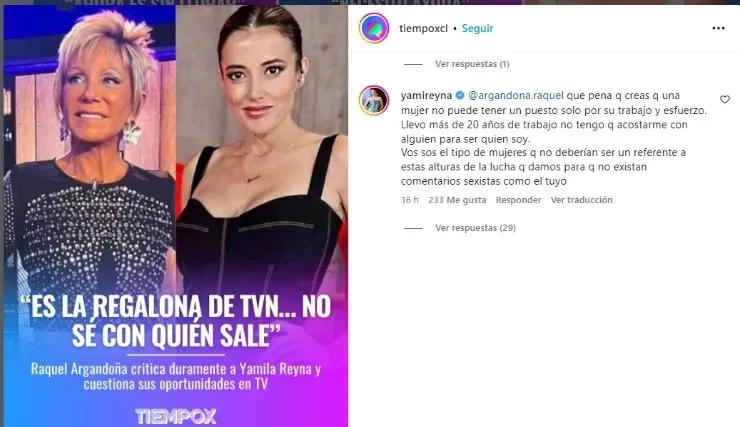The image size is (740, 427).
Task: Click Ver traducción under the comment
Action: pyautogui.click(x=581, y=200)
